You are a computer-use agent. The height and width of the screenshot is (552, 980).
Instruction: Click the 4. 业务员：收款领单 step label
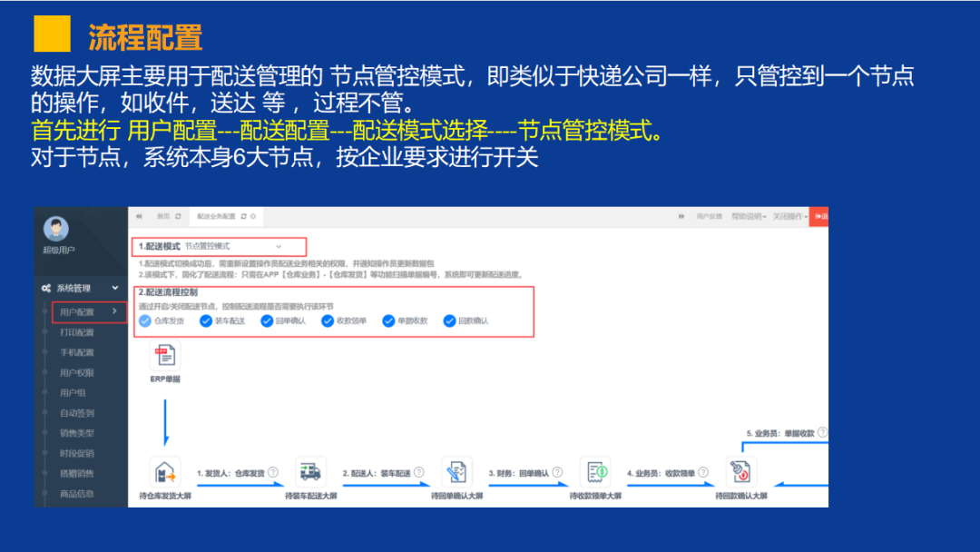click(661, 473)
